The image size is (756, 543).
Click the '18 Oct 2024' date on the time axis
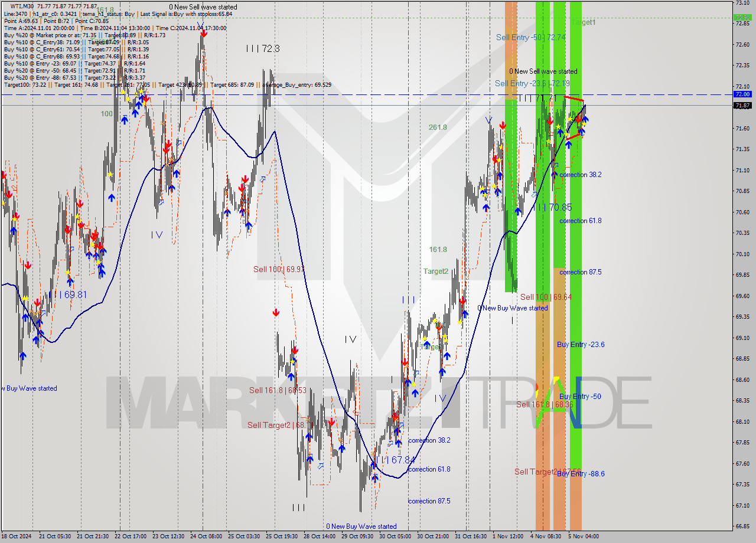(x=17, y=537)
